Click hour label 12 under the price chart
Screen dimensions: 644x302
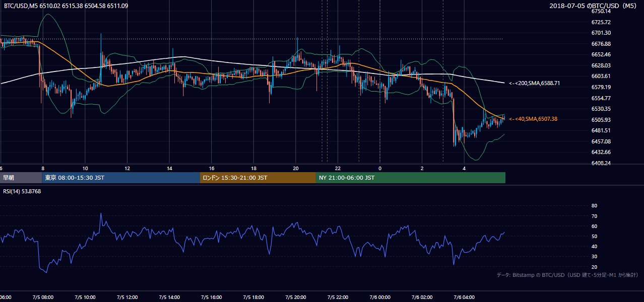coord(127,168)
